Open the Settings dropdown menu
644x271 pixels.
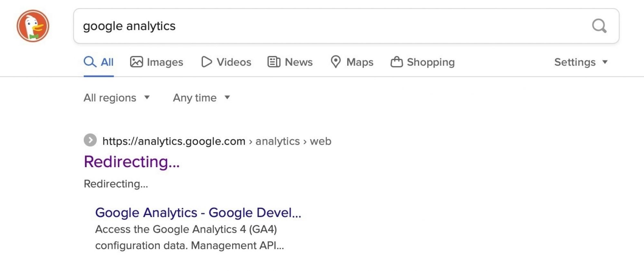tap(581, 62)
